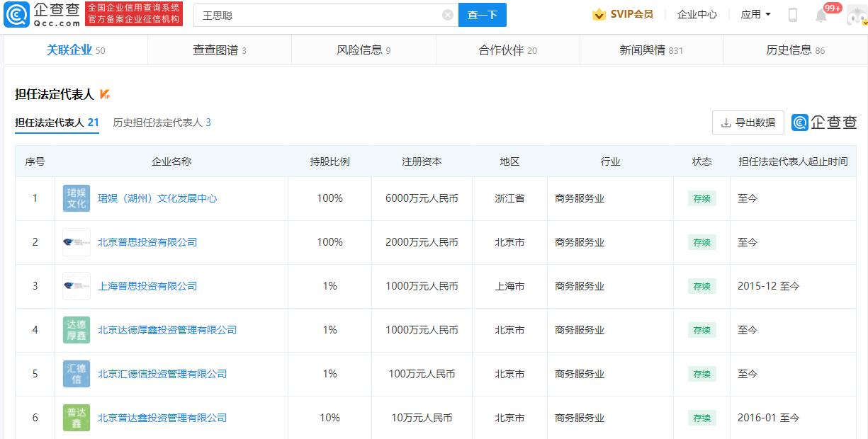Click inside the 王思聪 search field

click(283, 14)
